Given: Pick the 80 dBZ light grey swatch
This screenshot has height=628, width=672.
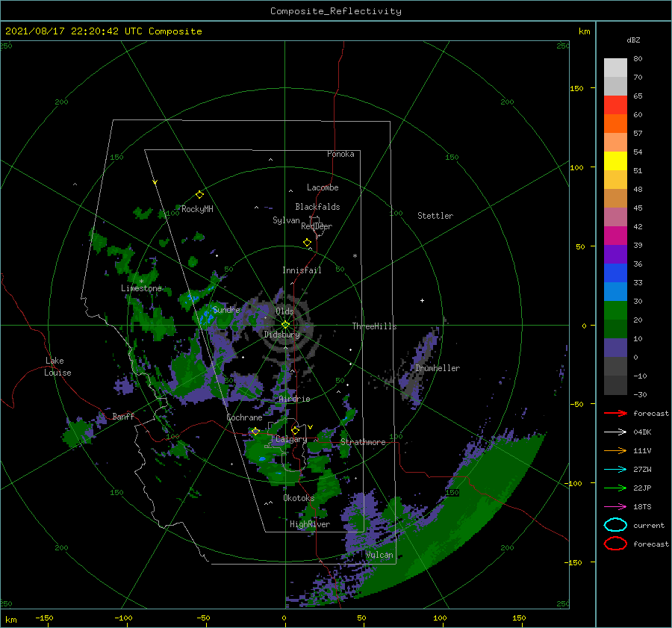Looking at the screenshot, I should tap(615, 67).
